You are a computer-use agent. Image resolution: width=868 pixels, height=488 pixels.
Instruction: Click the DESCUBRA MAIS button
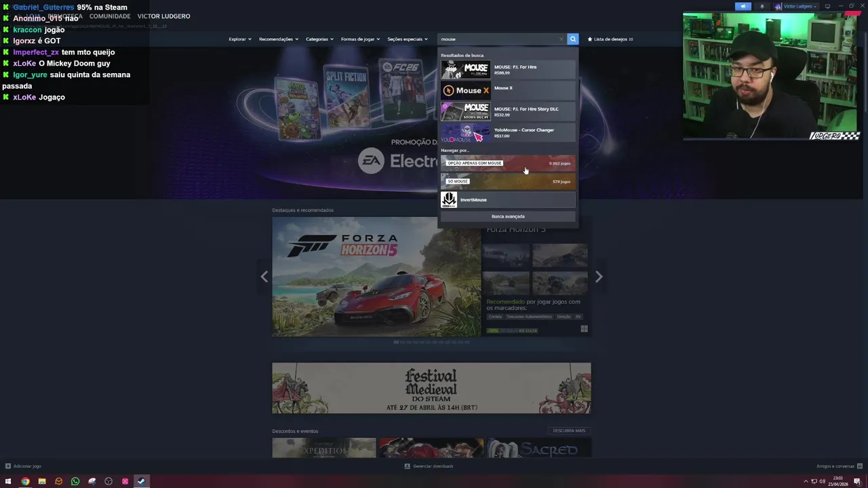point(569,431)
